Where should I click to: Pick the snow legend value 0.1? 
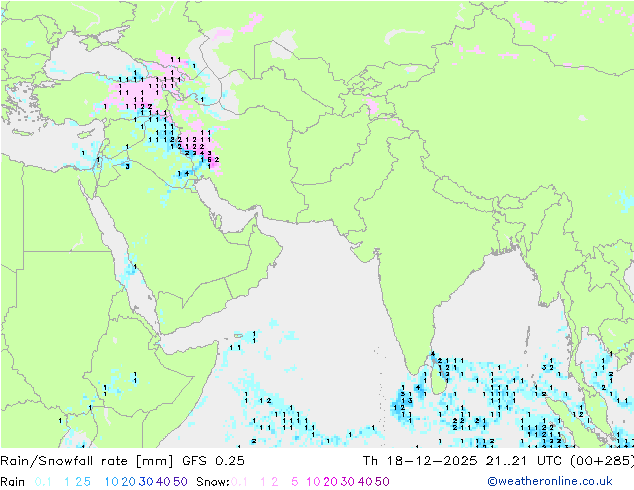click(239, 482)
